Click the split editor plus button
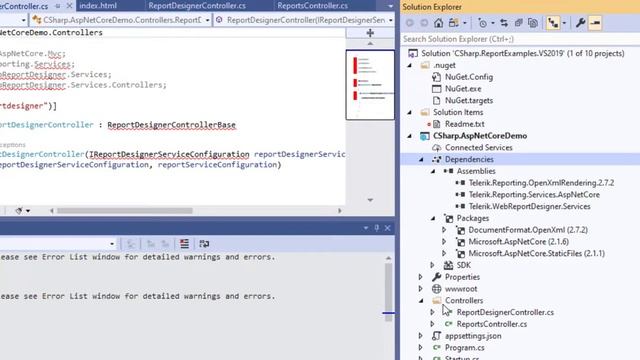This screenshot has height=360, width=640. pyautogui.click(x=370, y=33)
